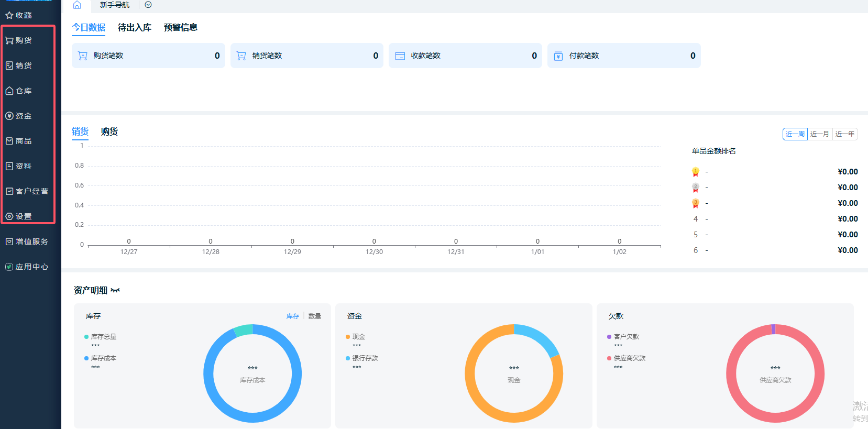Click the 增值服务 sidebar icon
The width and height of the screenshot is (868, 429).
(9, 241)
